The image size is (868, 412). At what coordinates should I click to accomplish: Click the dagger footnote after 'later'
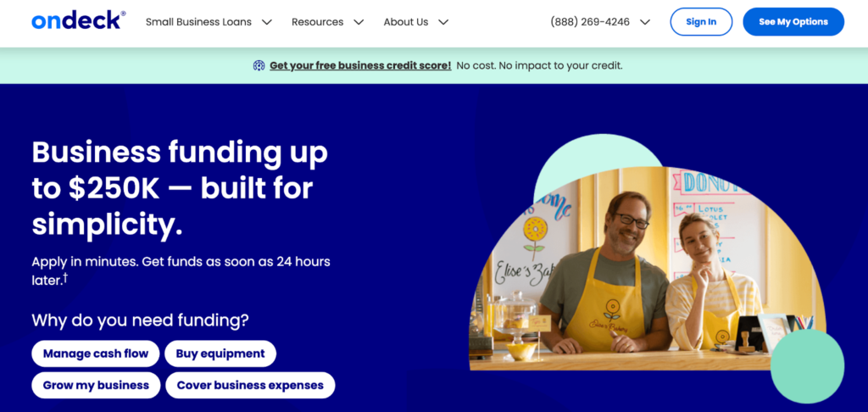tap(64, 277)
